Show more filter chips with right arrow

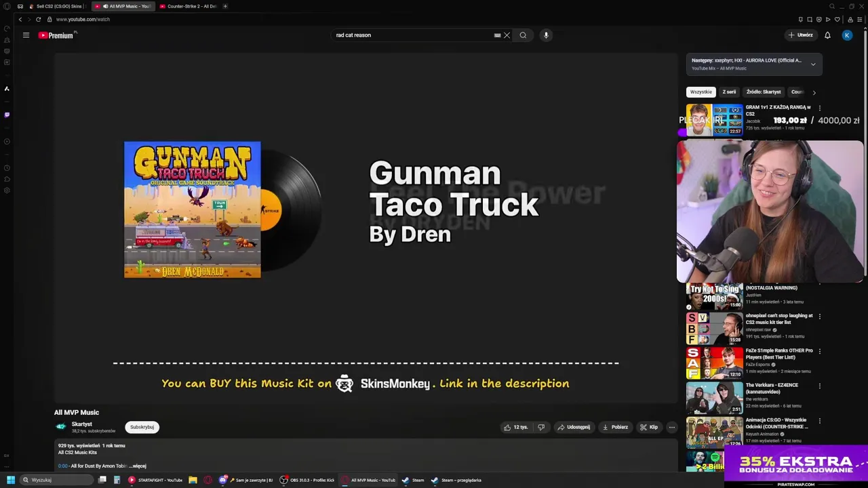(814, 92)
